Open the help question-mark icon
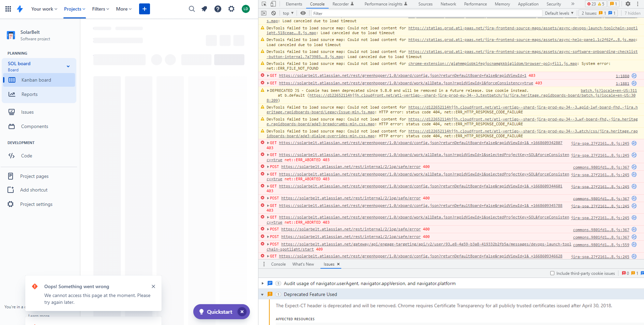The image size is (644, 325). [x=218, y=9]
